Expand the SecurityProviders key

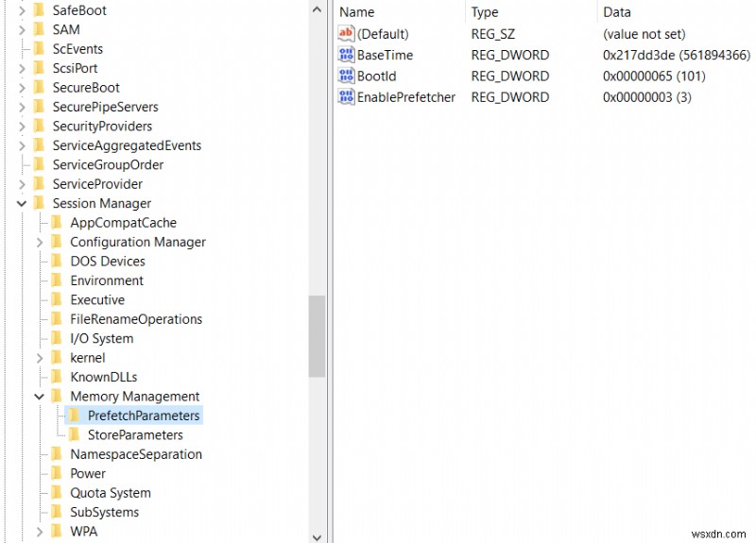pos(22,126)
